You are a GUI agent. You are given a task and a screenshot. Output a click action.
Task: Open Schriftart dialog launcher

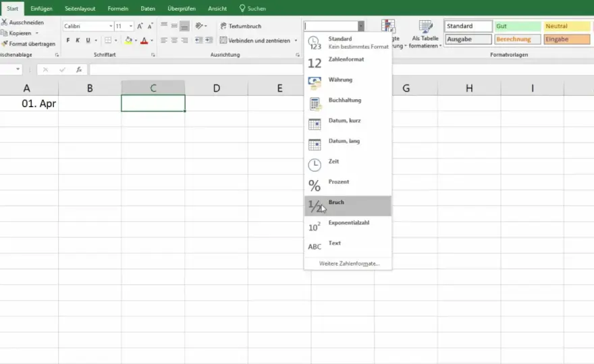tap(153, 55)
